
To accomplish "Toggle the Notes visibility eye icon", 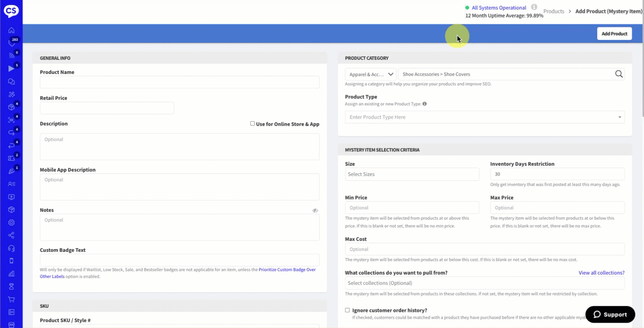I will coord(315,210).
